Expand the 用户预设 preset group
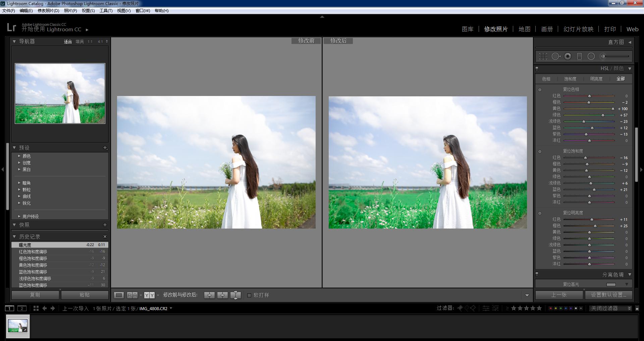Viewport: 644px width, 341px height. pyautogui.click(x=19, y=216)
